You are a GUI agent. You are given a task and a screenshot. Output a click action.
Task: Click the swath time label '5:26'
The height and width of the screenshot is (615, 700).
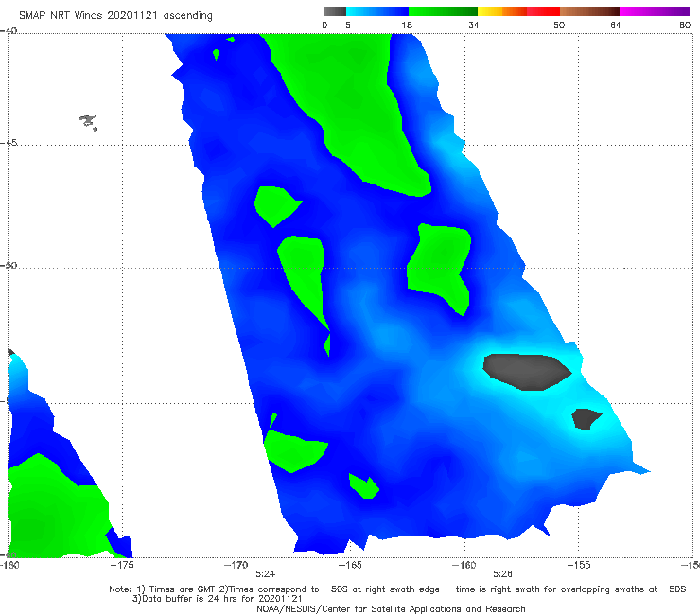502,574
